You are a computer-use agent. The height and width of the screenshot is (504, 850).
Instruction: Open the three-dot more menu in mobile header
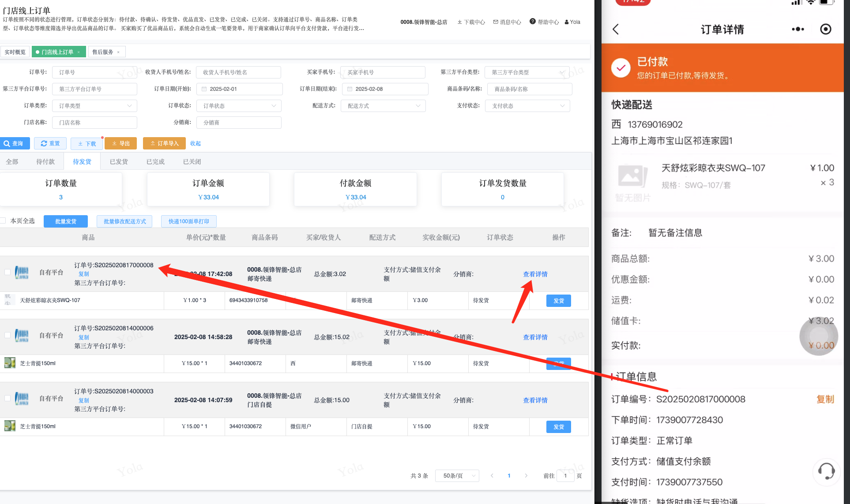797,30
